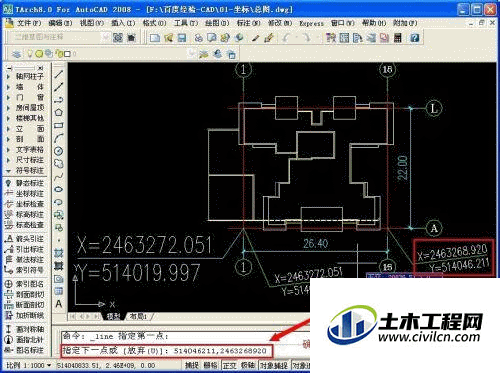500x373 pixels.
Task: Open the 工具(T) menu
Action: [x=186, y=23]
